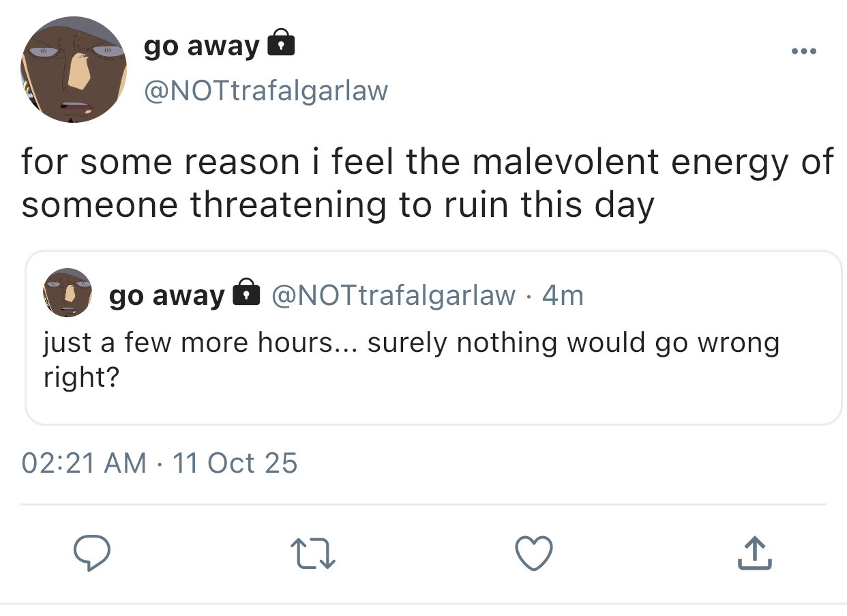Open the large profile avatar of the author
The image size is (847, 616).
[74, 70]
